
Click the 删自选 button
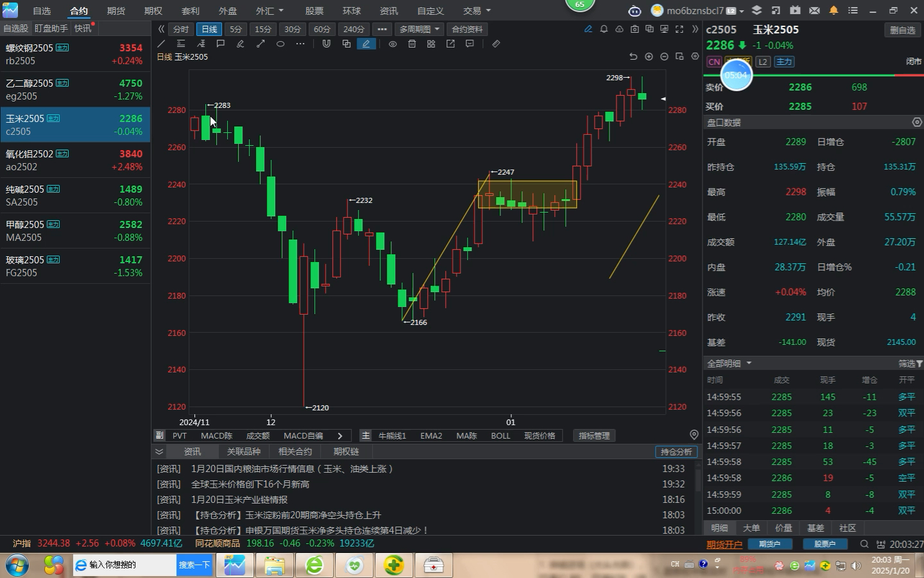pos(902,30)
